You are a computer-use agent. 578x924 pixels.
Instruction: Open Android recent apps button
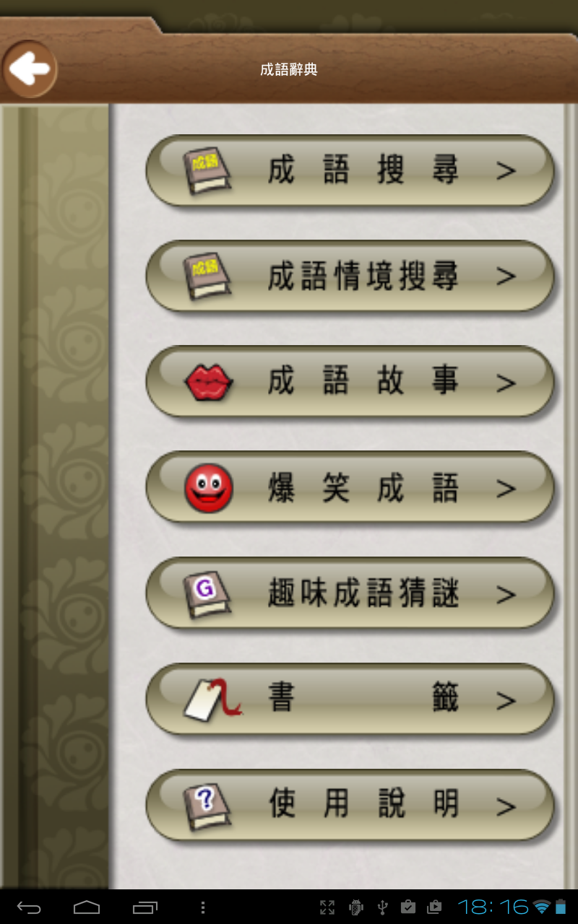[x=144, y=907]
